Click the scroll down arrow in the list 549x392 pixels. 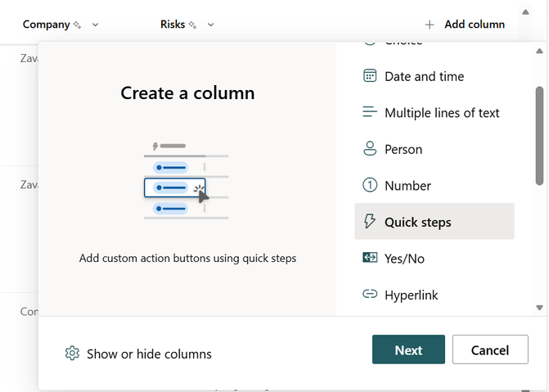pyautogui.click(x=539, y=308)
